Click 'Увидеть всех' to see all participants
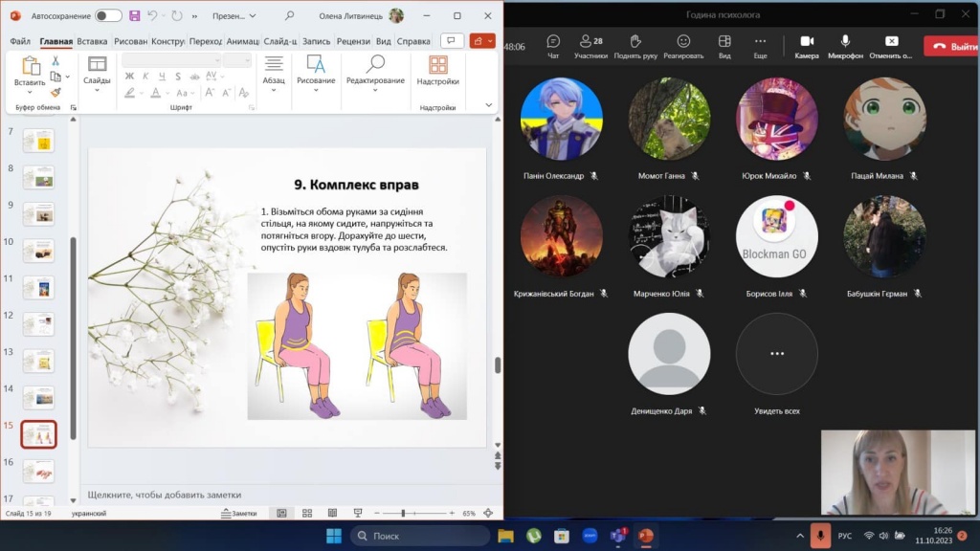980x551 pixels. click(776, 354)
